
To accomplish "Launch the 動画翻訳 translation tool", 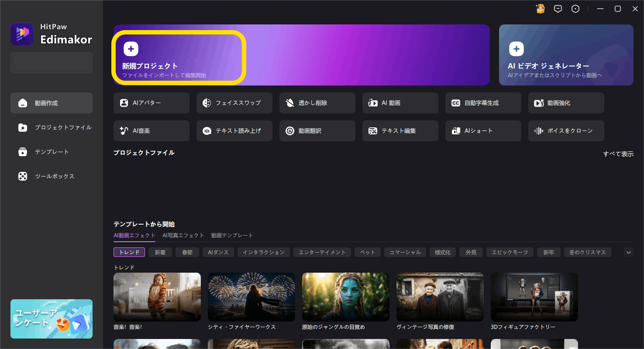I will tap(317, 130).
